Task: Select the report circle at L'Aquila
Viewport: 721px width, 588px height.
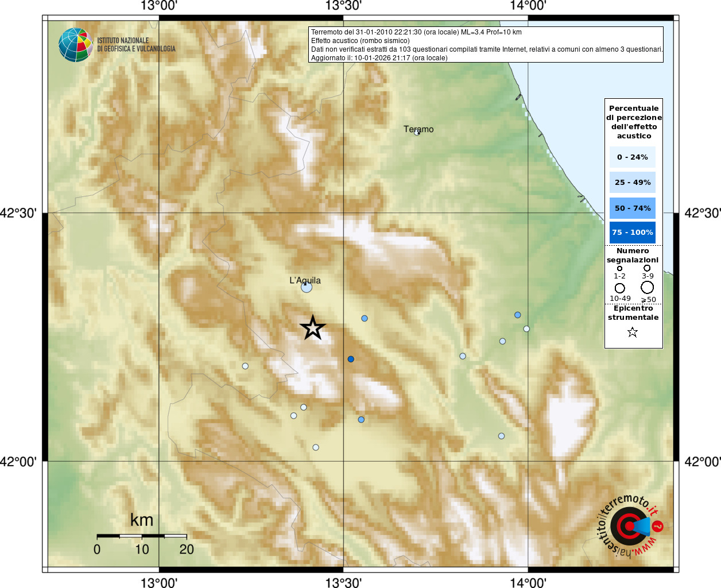Action: pos(307,287)
